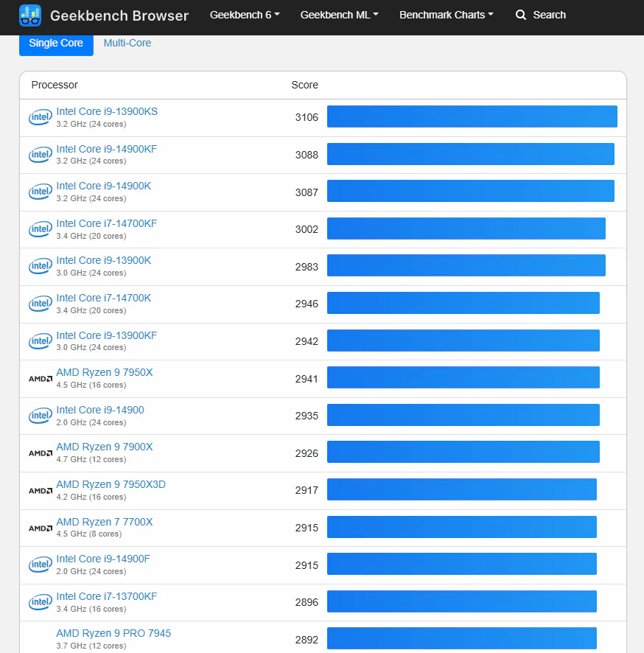
Task: Click Intel logo beside Core i9-14900
Action: [x=41, y=416]
